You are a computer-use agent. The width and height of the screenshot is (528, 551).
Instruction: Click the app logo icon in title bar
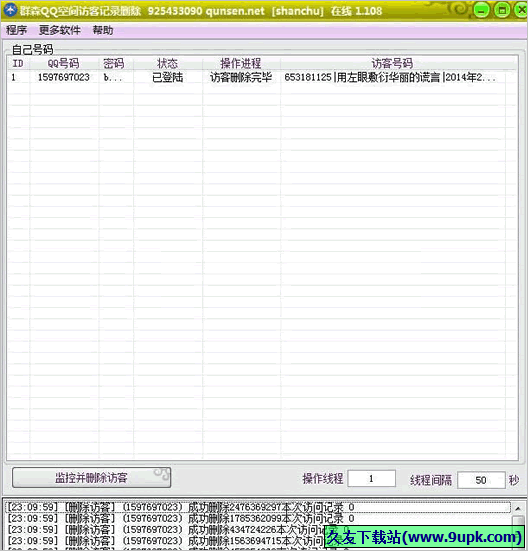(x=10, y=10)
